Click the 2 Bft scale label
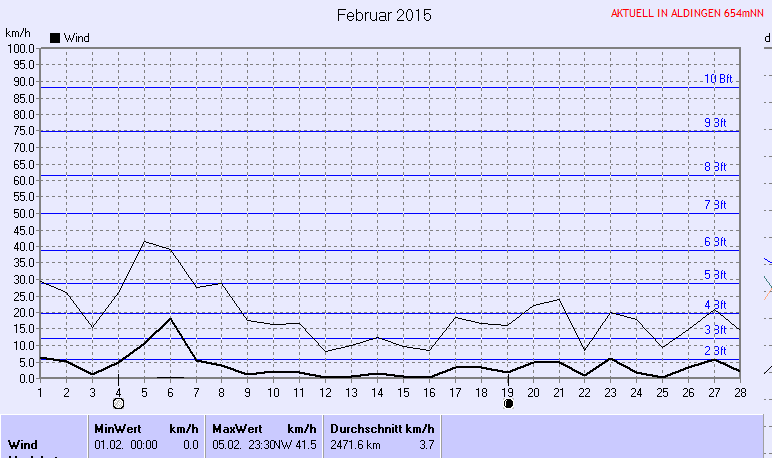Screen dimensions: 772x458 (715, 351)
